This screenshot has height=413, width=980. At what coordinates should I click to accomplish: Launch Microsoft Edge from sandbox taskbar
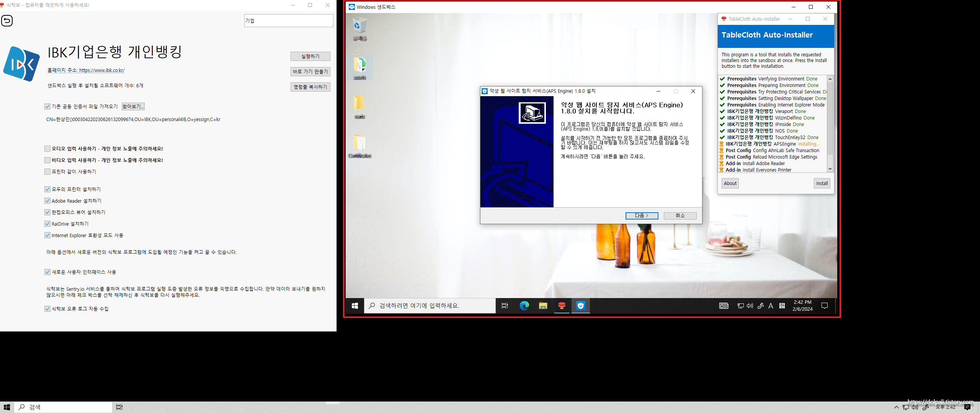pyautogui.click(x=524, y=306)
